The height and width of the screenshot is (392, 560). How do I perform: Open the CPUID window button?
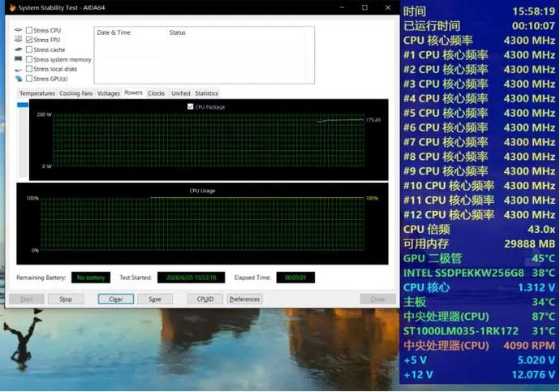[x=205, y=299]
